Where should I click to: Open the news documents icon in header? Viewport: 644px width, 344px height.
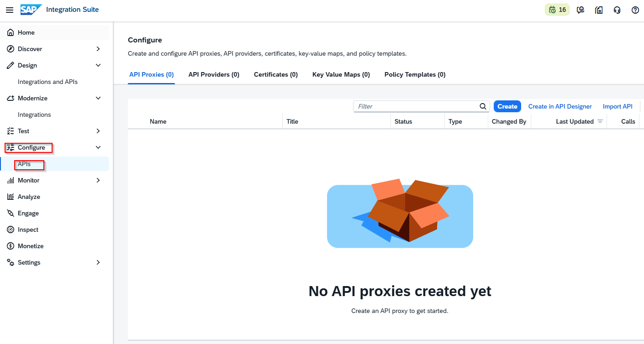point(599,10)
